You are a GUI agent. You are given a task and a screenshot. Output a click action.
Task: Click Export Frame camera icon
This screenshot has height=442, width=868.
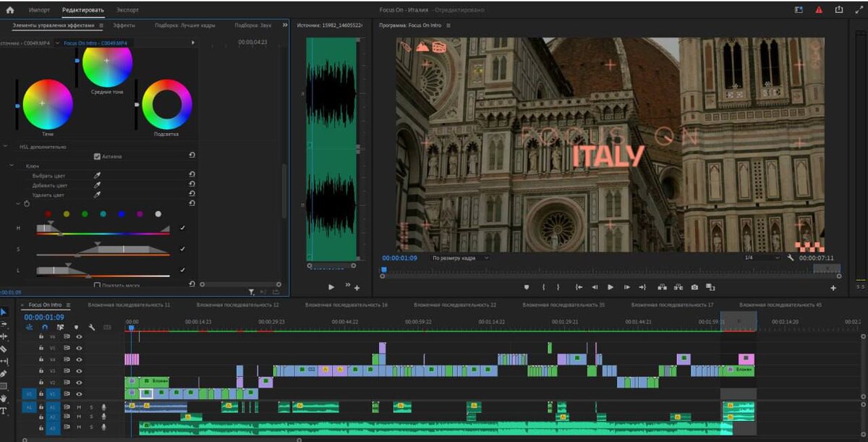tap(694, 287)
